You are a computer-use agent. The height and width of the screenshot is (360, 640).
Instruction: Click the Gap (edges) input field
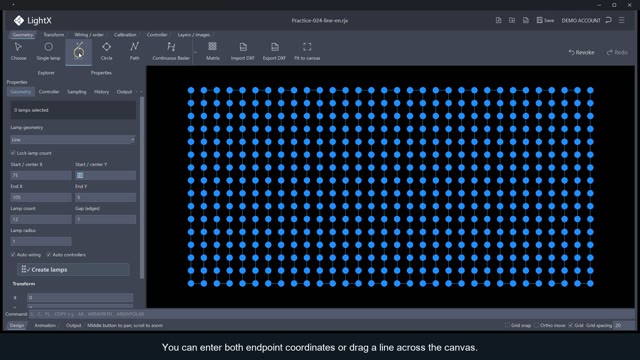105,219
